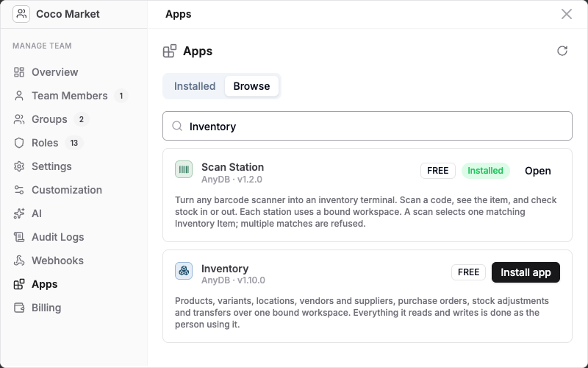Select the Browse tab
This screenshot has width=588, height=368.
(x=251, y=86)
